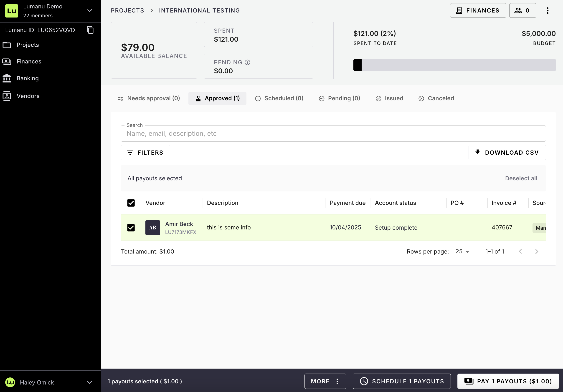Switch to the Needs approval tab

click(149, 98)
